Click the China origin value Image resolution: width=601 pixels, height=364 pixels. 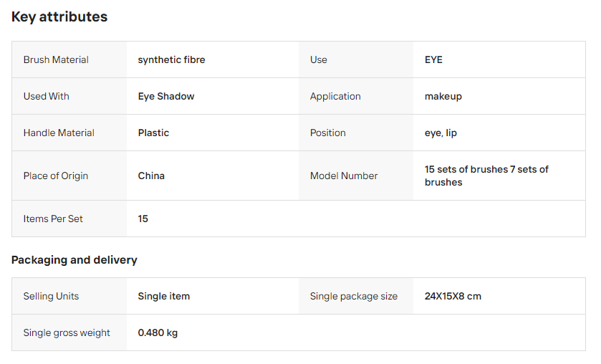[x=151, y=176]
